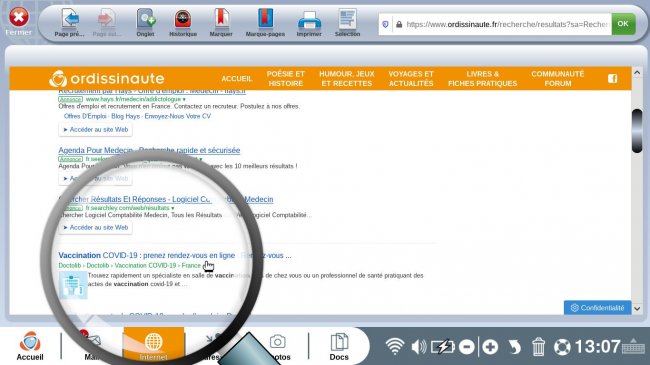The image size is (650, 365).
Task: Check the battery charging icon
Action: [442, 347]
